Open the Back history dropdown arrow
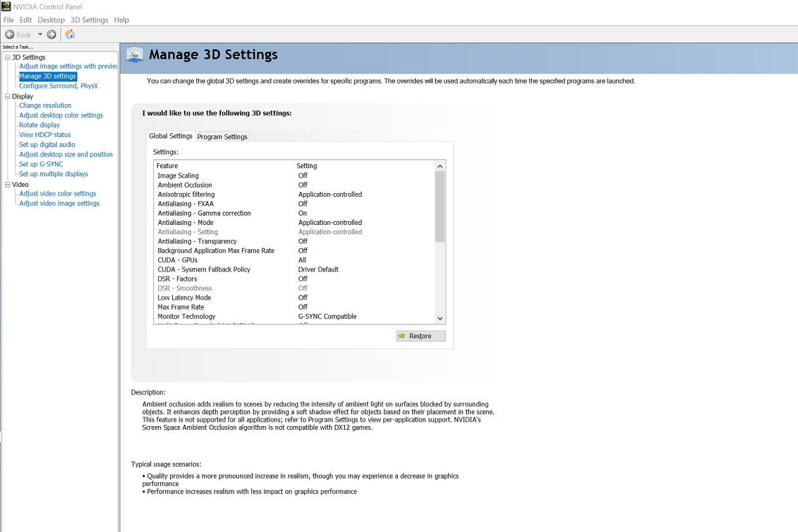 [x=40, y=34]
